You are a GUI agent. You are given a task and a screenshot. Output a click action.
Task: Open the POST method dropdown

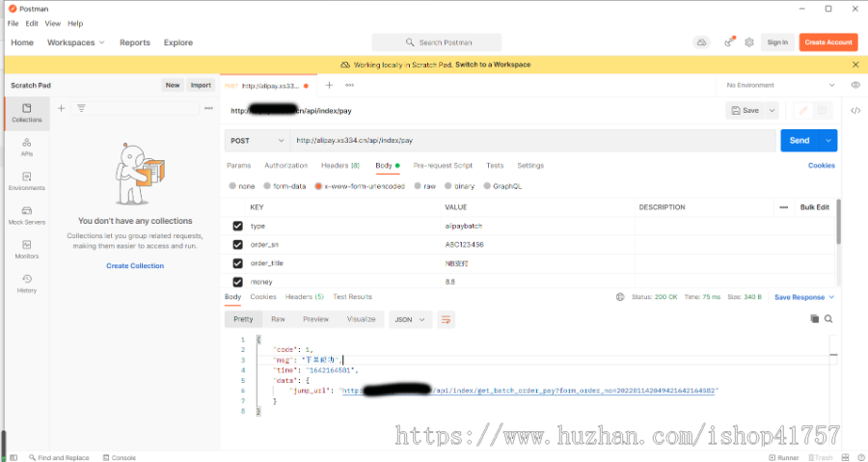pyautogui.click(x=258, y=141)
